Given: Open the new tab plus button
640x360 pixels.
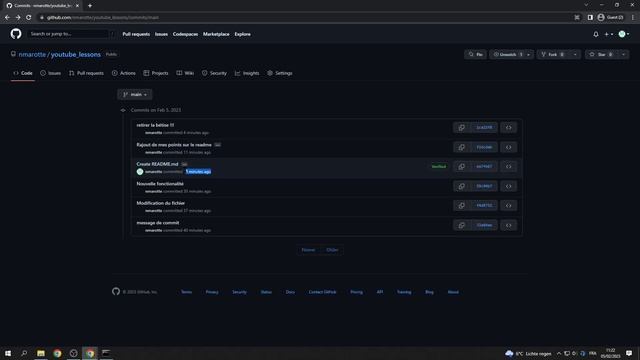Looking at the screenshot, I should click(x=90, y=6).
